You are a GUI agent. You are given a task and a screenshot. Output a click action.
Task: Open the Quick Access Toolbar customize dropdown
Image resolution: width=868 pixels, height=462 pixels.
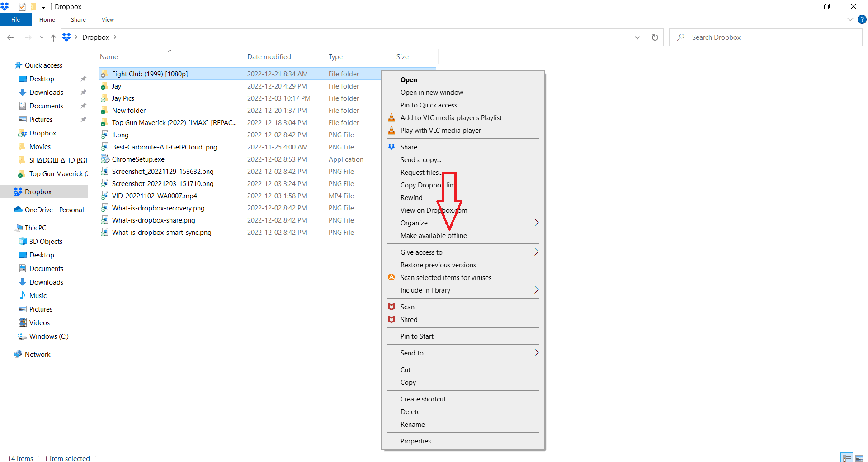pos(43,6)
